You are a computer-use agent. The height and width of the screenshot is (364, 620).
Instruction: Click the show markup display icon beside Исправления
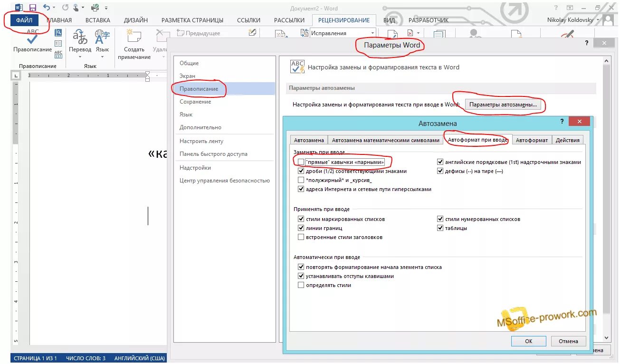pos(305,33)
